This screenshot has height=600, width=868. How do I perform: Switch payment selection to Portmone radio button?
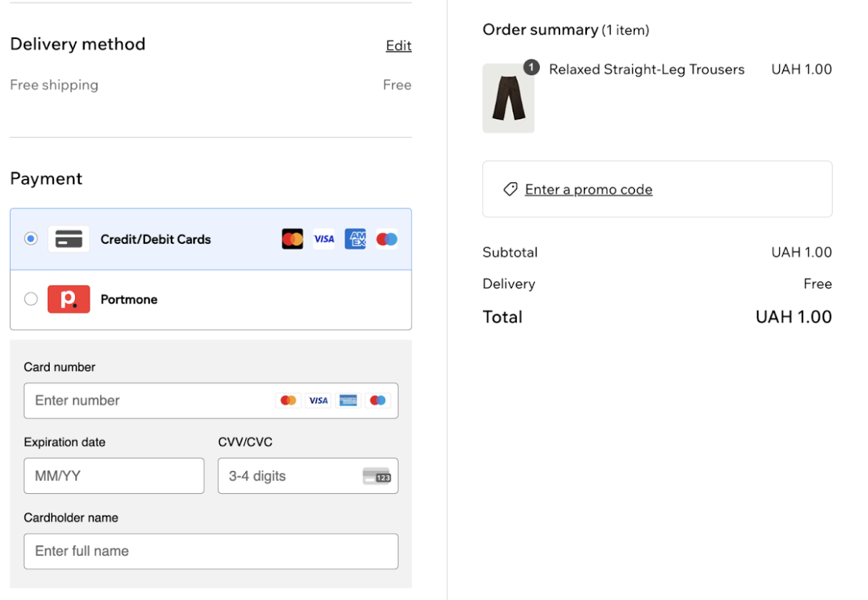tap(30, 299)
